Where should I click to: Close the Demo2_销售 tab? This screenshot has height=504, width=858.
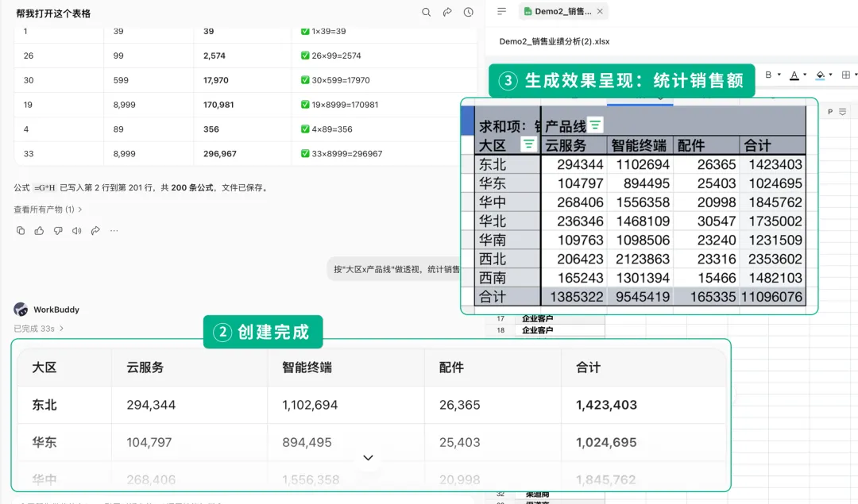tap(600, 11)
